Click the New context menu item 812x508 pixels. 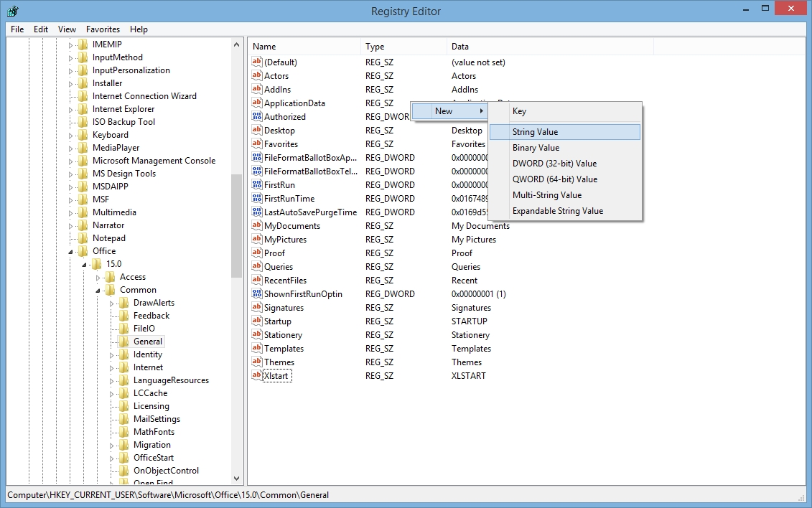449,110
